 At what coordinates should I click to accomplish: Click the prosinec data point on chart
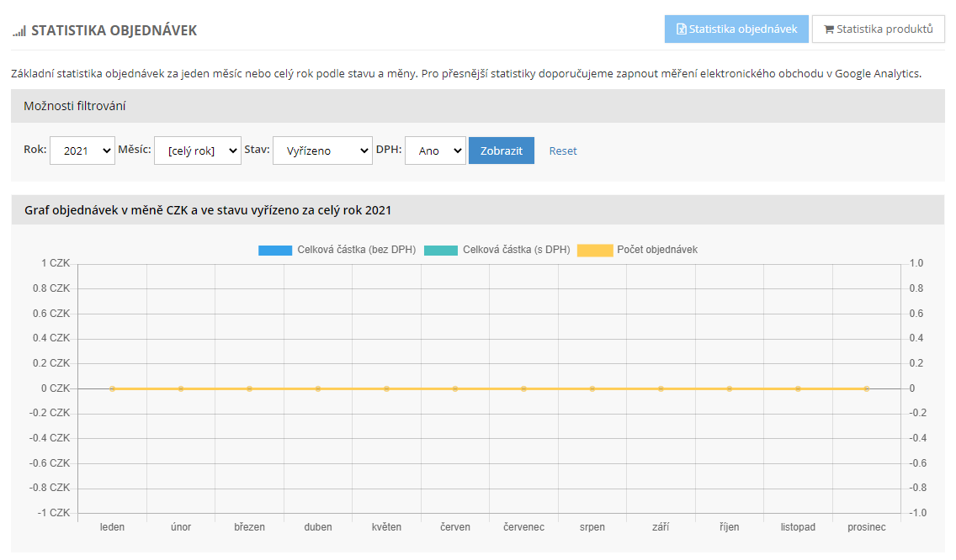coord(866,389)
